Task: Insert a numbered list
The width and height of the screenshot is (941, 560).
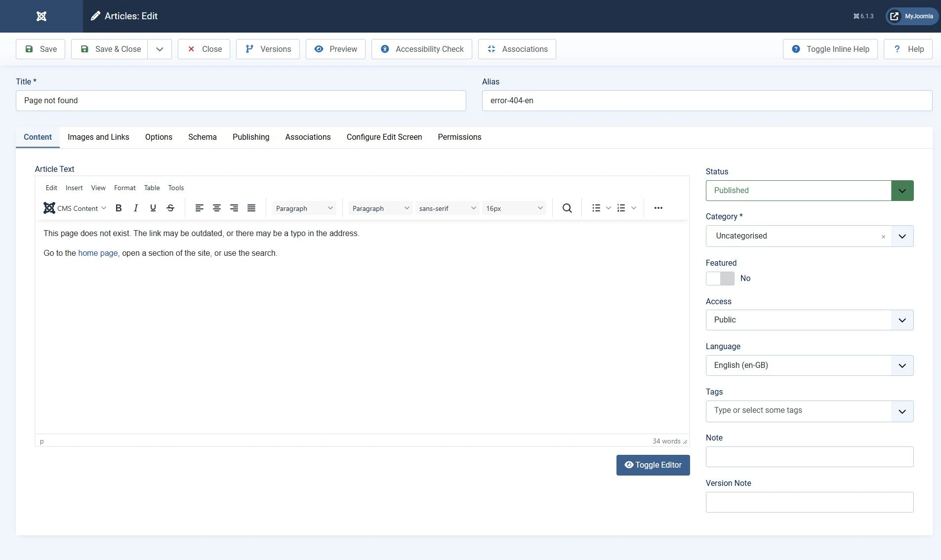Action: (x=621, y=208)
